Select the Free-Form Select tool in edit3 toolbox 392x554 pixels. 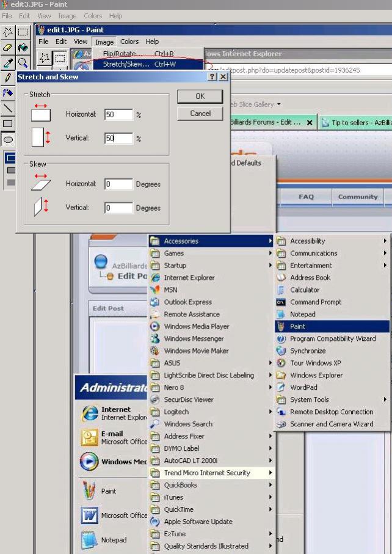(8, 32)
